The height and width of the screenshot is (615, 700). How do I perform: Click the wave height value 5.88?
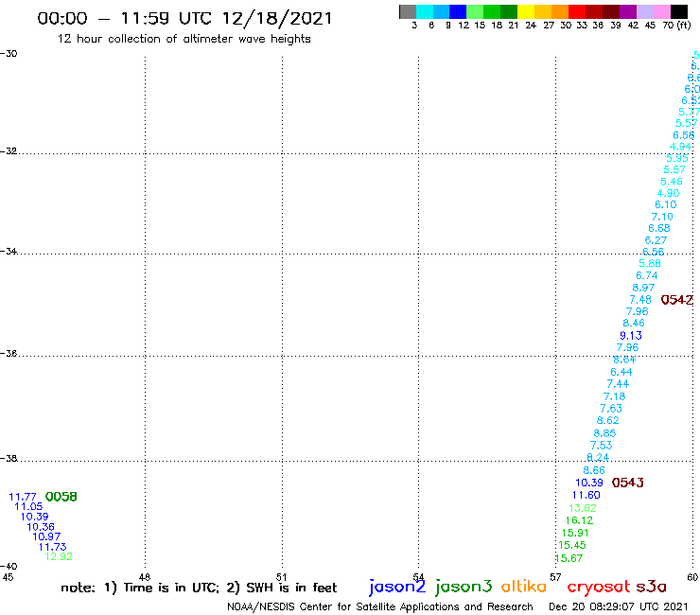point(650,263)
